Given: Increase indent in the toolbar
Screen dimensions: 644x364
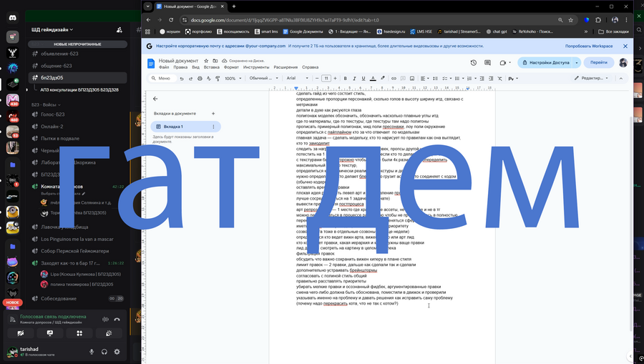Looking at the screenshot, I should pos(491,79).
